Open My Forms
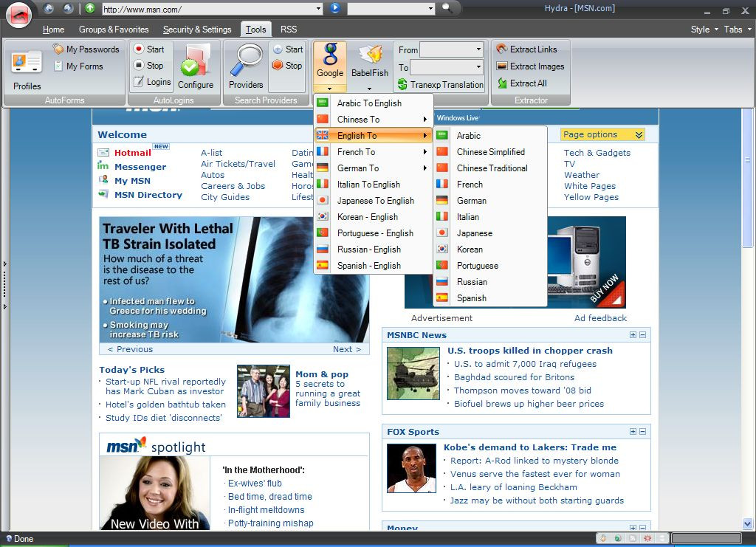This screenshot has height=547, width=756. (x=78, y=66)
